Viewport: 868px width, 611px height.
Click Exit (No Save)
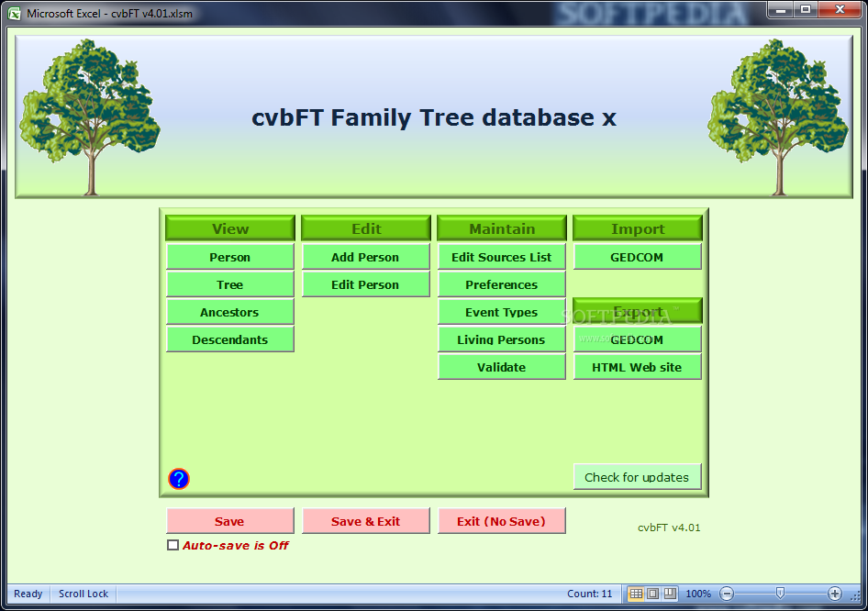502,521
